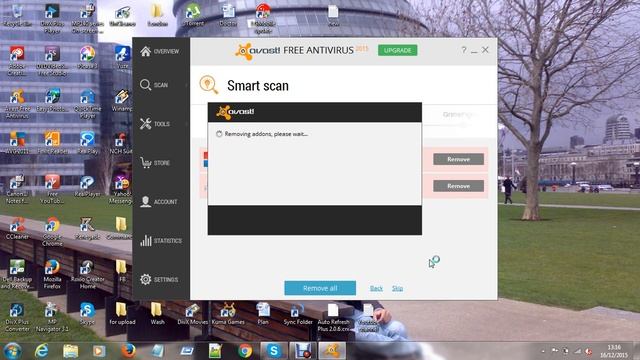Screen dimensions: 640x360
Task: Open the taskbar clock and date
Action: pos(614,351)
